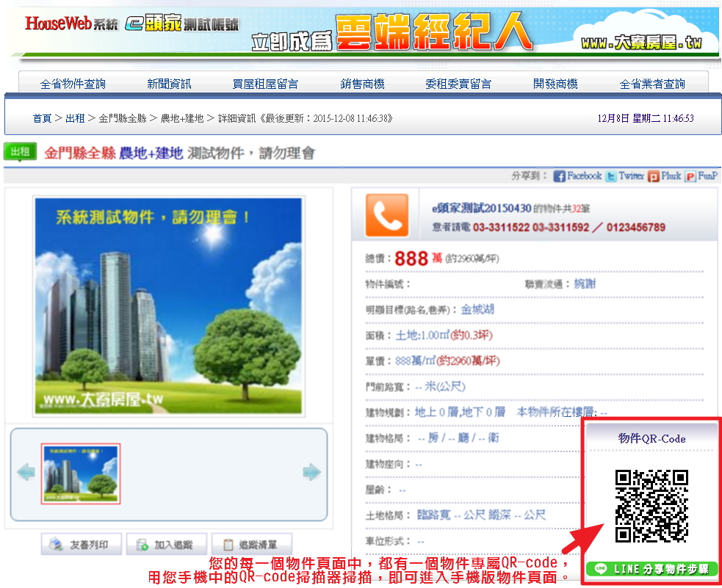Screen dimensions: 722x588
Task: Show previous photo with left arrow
Action: tap(26, 473)
